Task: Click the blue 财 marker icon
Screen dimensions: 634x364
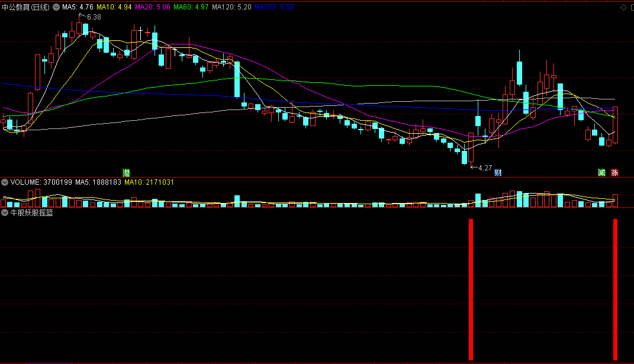Action: 498,173
